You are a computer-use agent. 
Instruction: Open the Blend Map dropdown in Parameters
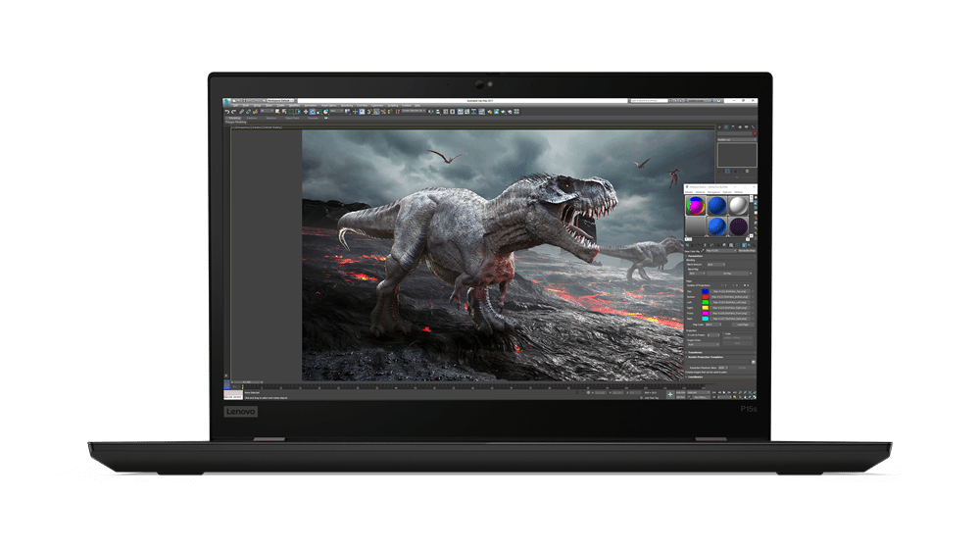click(751, 274)
